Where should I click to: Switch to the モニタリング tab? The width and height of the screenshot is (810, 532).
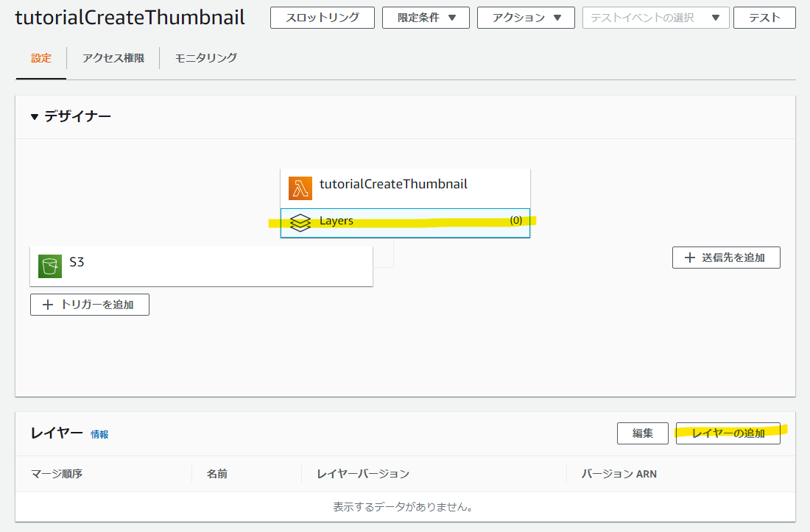(x=205, y=58)
